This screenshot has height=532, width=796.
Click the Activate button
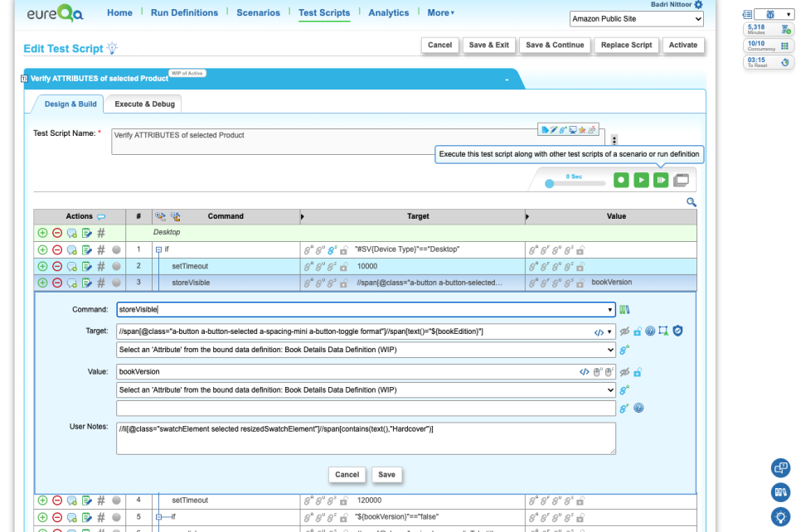coord(682,45)
